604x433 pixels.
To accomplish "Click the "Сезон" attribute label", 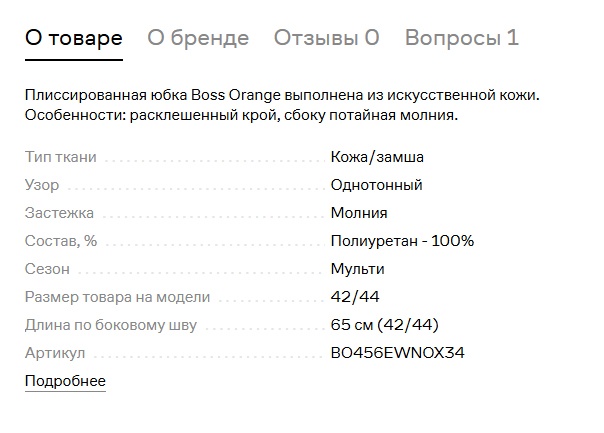I will coord(47,269).
